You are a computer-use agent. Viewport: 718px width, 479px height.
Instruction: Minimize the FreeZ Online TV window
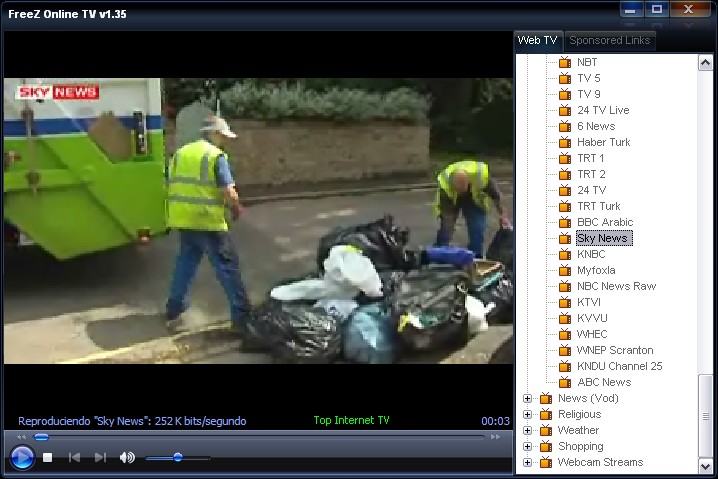click(x=631, y=10)
